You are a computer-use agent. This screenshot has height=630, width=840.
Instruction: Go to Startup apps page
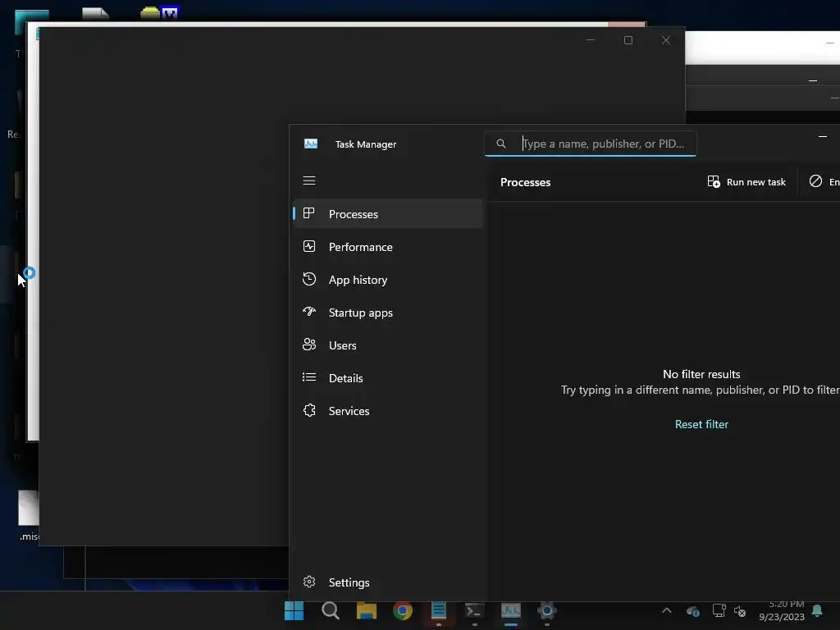[388, 313]
